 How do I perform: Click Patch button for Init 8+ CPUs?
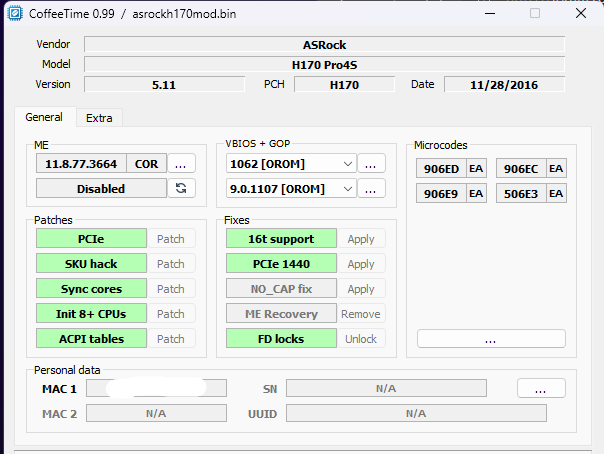tap(171, 314)
